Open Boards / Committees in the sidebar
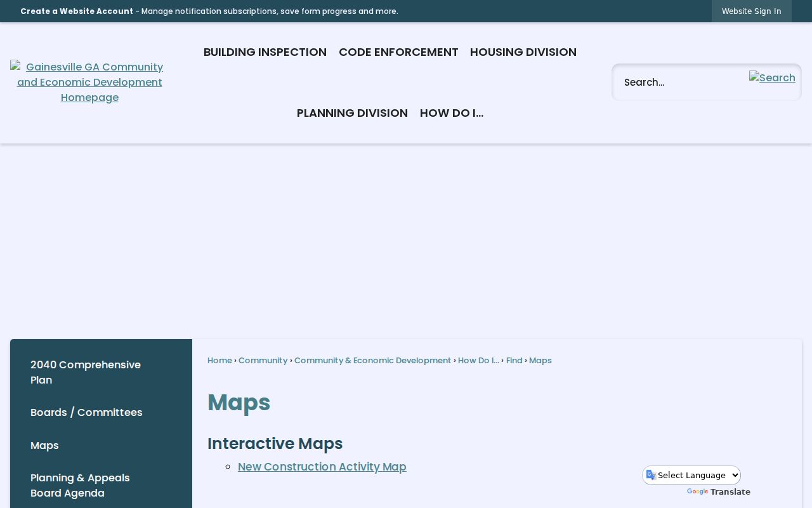812x508 pixels. pos(101,413)
